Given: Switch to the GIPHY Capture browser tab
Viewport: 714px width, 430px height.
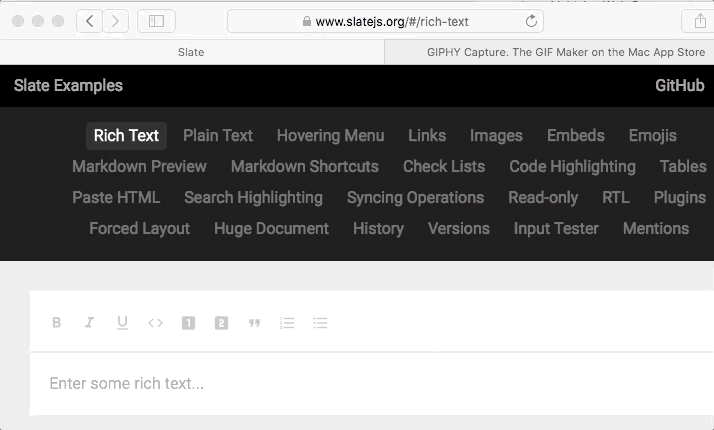Looking at the screenshot, I should (550, 52).
